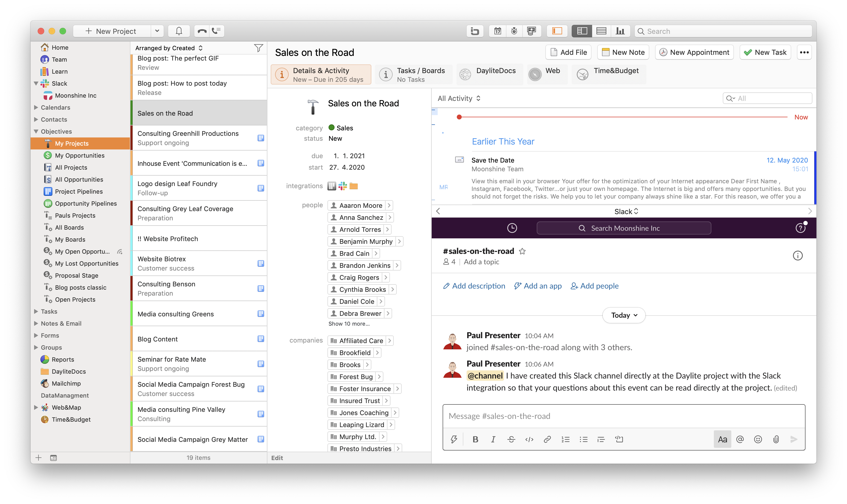The image size is (847, 504).
Task: Click the New Task button
Action: [765, 52]
